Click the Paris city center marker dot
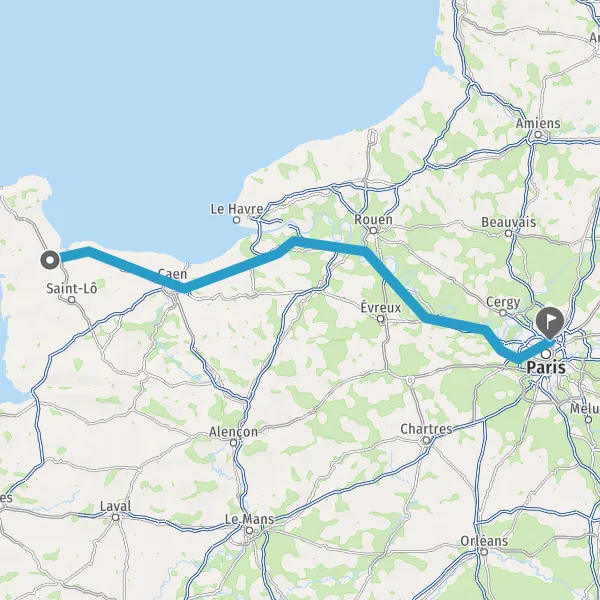Viewport: 600px width, 600px height. pos(546,354)
